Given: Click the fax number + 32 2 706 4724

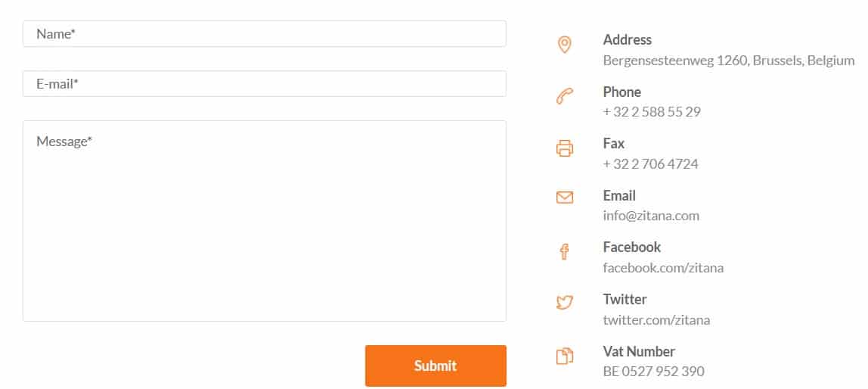Looking at the screenshot, I should click(x=650, y=164).
